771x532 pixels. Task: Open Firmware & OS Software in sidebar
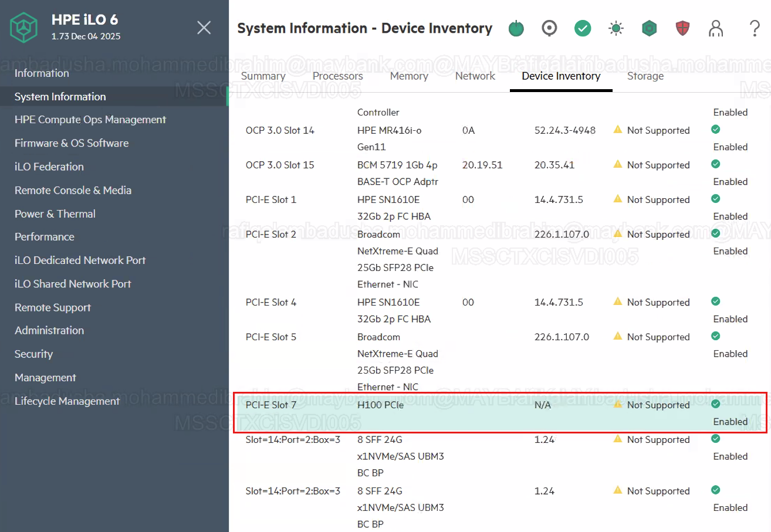pyautogui.click(x=72, y=143)
